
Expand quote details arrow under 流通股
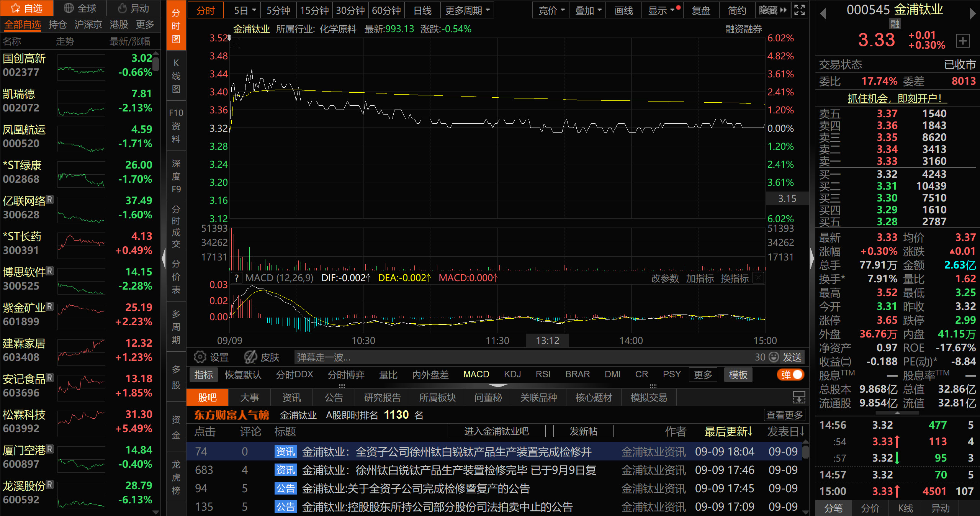(897, 413)
